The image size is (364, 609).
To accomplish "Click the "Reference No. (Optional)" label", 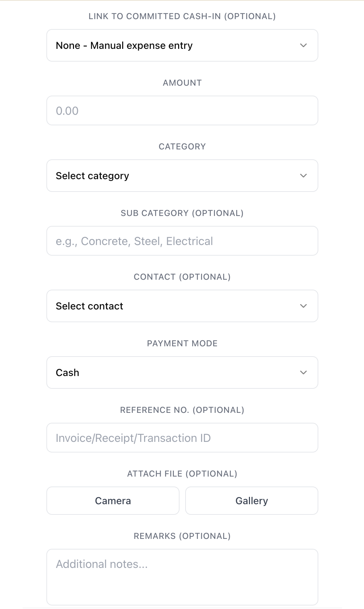I will point(182,410).
